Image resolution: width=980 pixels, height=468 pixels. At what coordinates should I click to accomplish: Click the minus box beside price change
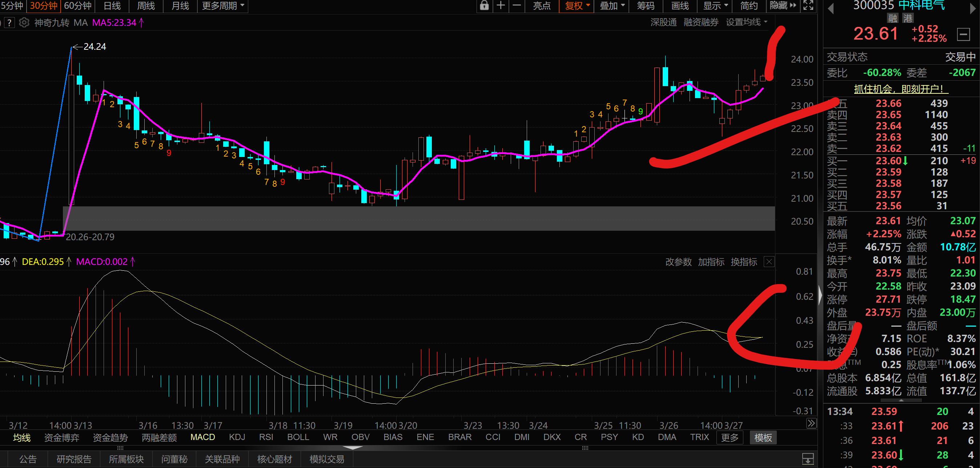963,35
